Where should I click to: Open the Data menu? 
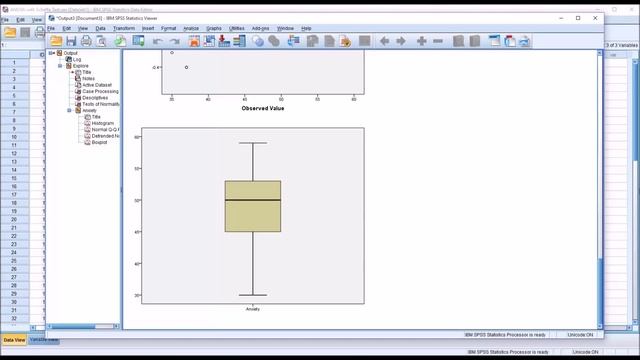100,29
